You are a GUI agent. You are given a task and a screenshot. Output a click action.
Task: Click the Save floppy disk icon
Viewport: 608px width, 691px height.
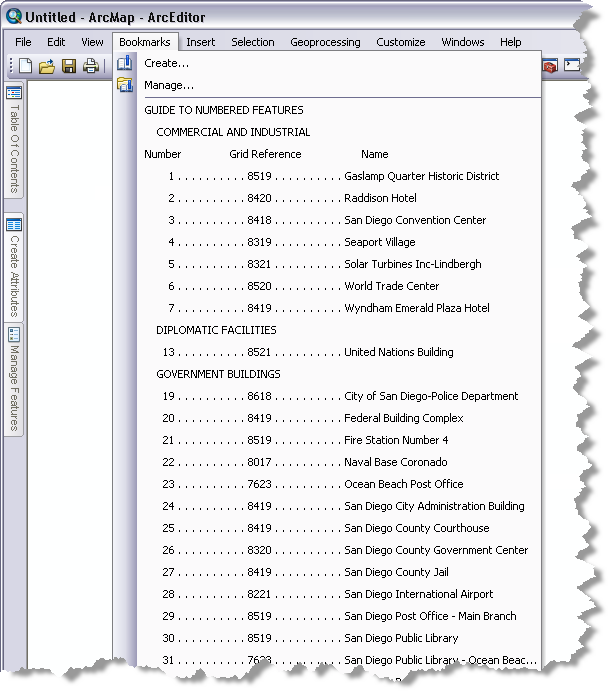coord(69,66)
